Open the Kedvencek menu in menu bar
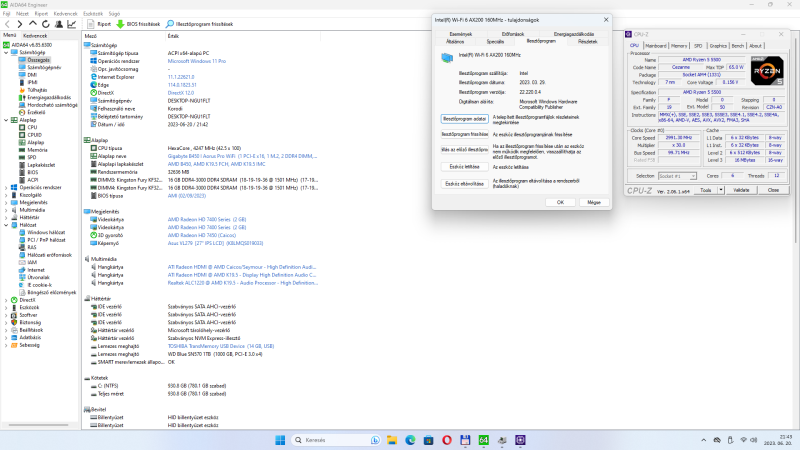 [65, 14]
